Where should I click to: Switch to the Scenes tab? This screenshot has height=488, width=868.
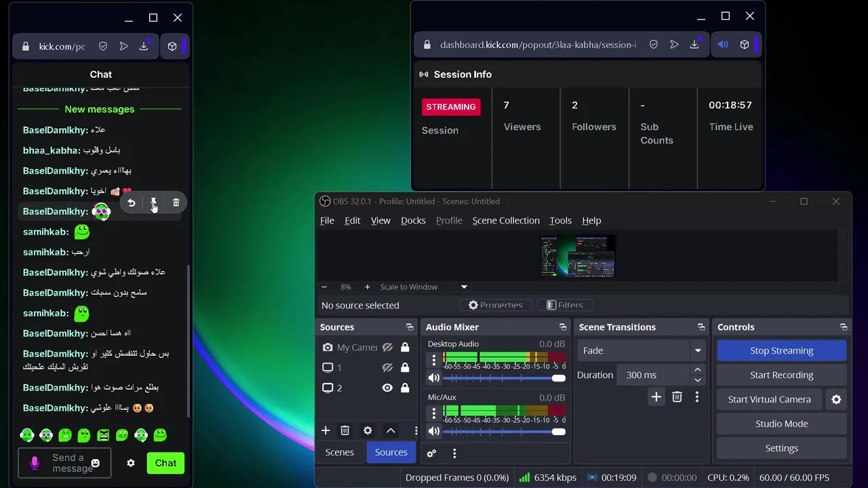340,453
